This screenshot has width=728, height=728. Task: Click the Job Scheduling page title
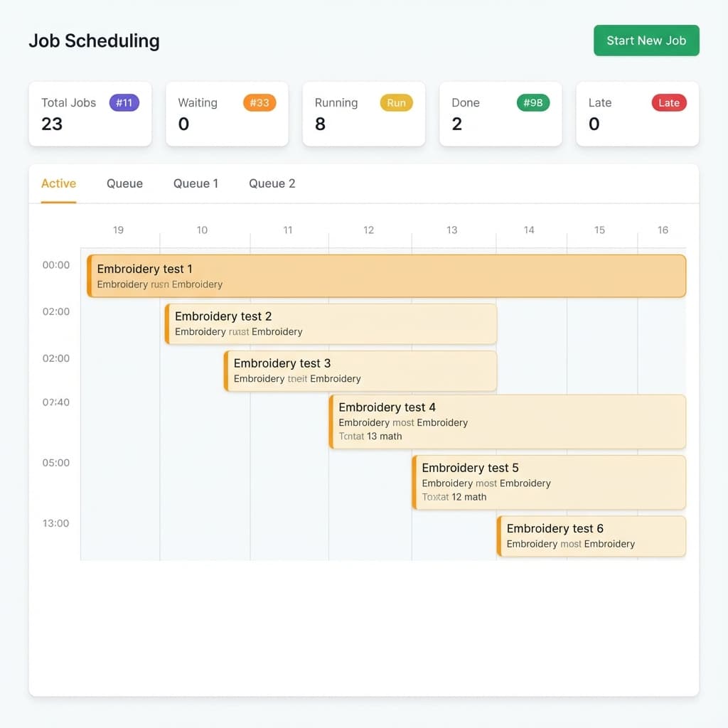click(94, 41)
